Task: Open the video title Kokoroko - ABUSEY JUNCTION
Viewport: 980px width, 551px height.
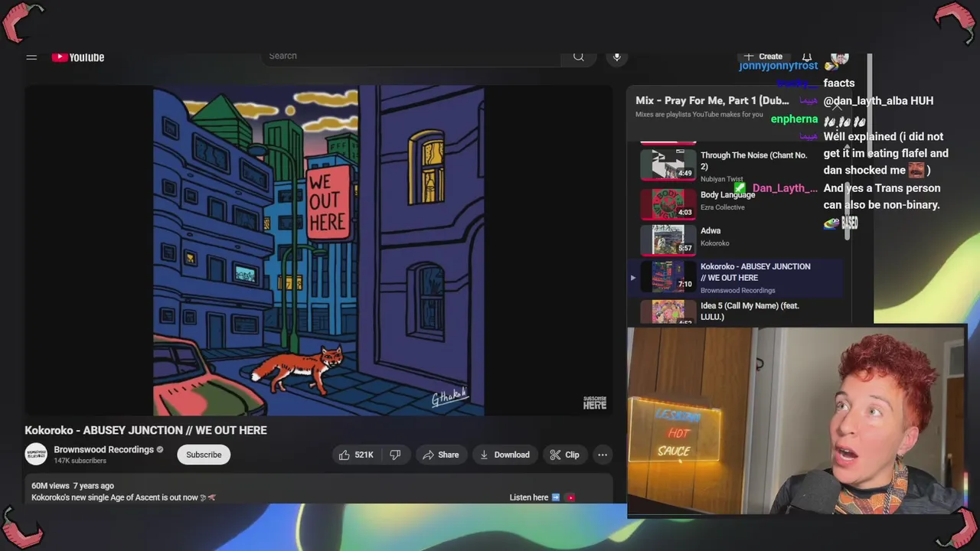Action: pyautogui.click(x=145, y=430)
